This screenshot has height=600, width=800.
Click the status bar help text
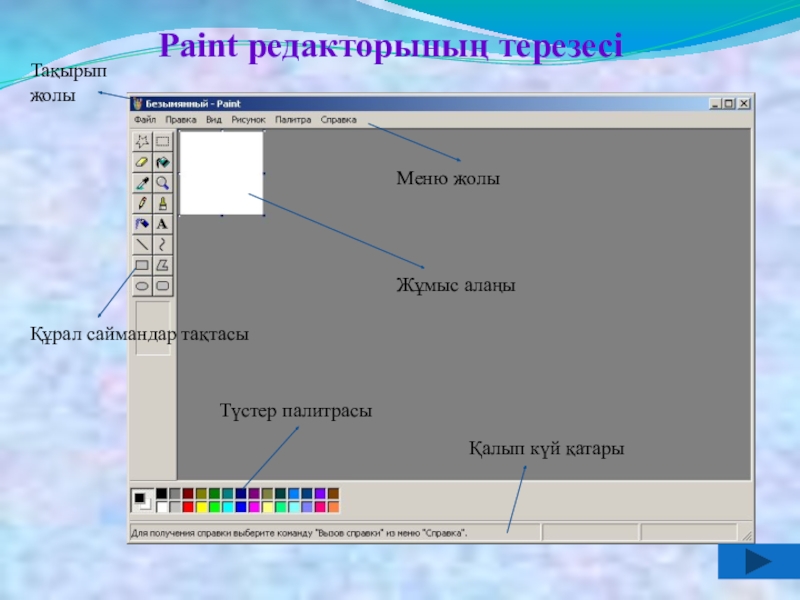pyautogui.click(x=299, y=533)
